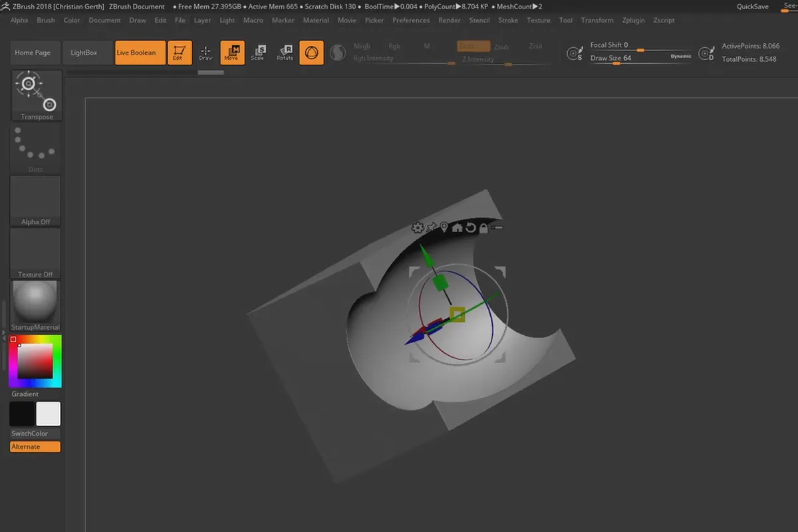The width and height of the screenshot is (798, 532).
Task: Click the gizmo reset orientation arrow icon
Action: tap(471, 228)
